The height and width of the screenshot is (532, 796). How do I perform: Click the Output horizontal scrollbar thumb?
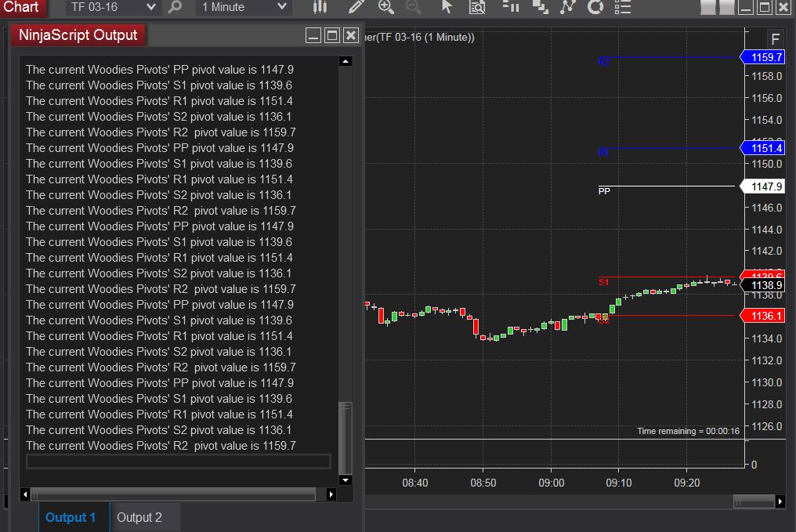pos(173,494)
